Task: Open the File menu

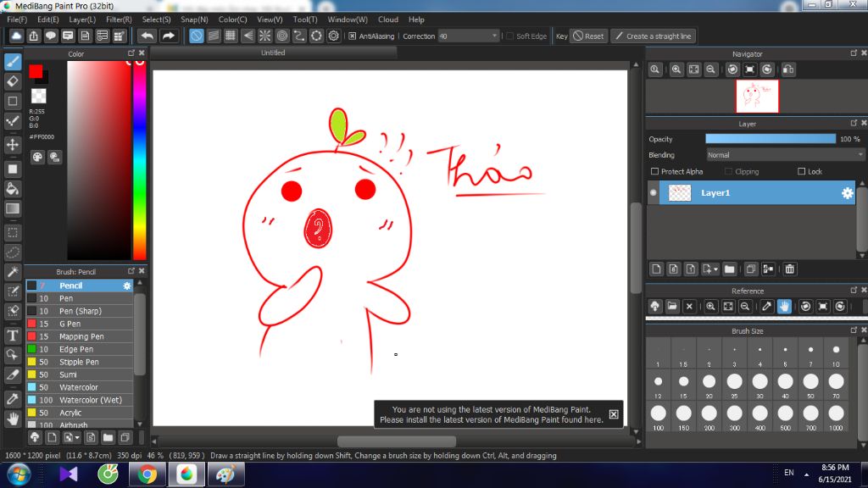Action: coord(17,19)
